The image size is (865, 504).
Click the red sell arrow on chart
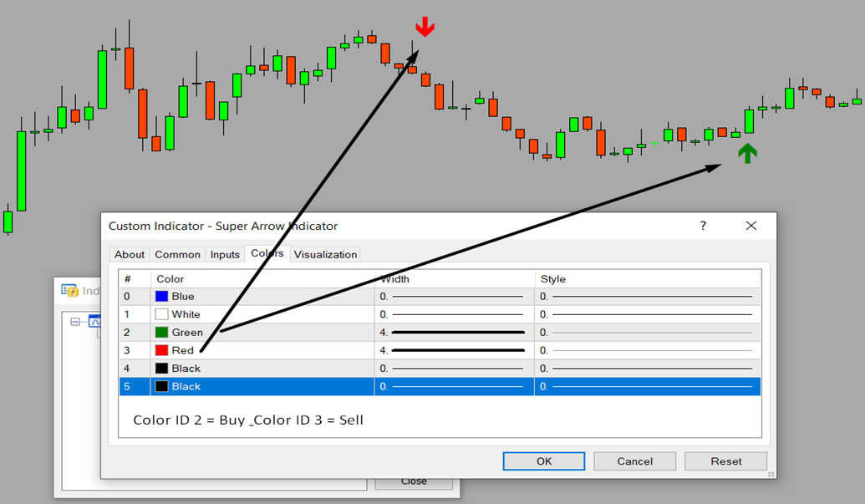click(425, 27)
